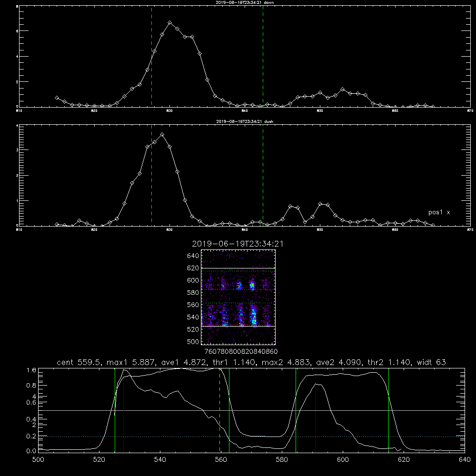
Task: Click the second peak of the lower curve near 591
Action: tap(316, 384)
